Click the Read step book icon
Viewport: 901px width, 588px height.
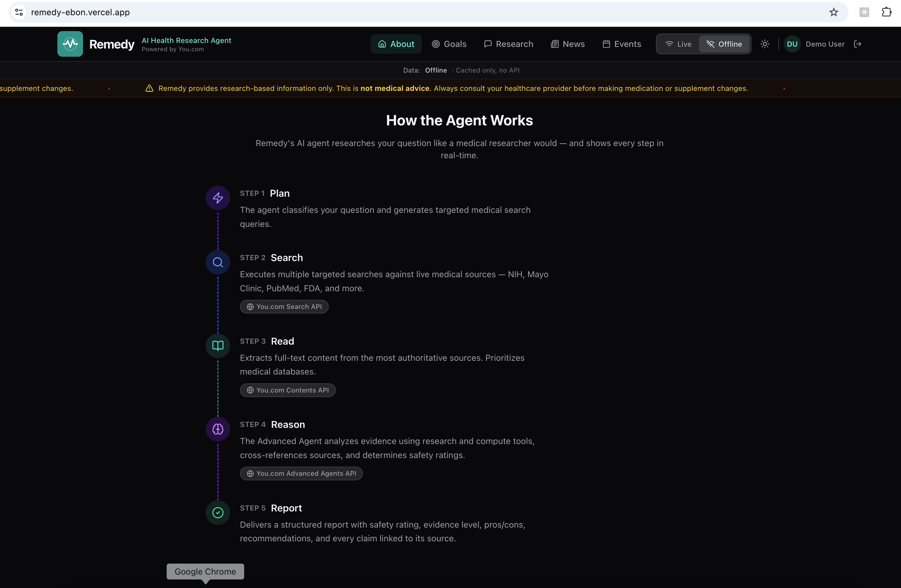218,346
